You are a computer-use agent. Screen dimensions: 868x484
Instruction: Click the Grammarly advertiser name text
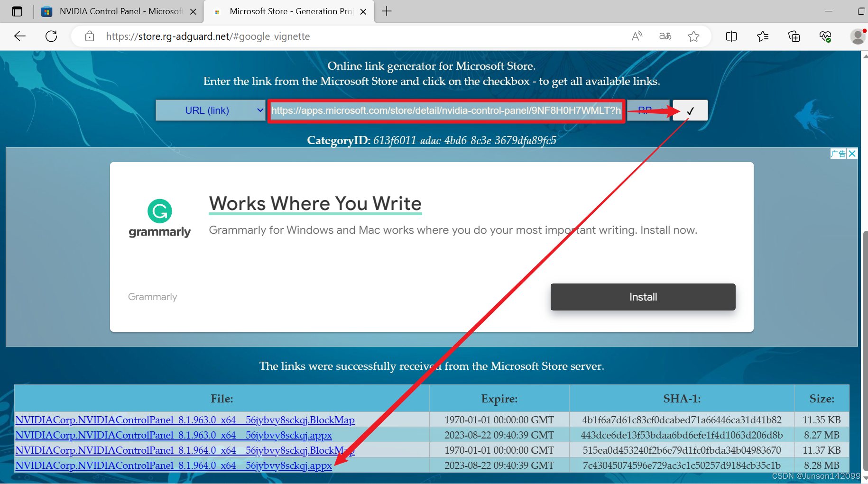[x=152, y=297]
